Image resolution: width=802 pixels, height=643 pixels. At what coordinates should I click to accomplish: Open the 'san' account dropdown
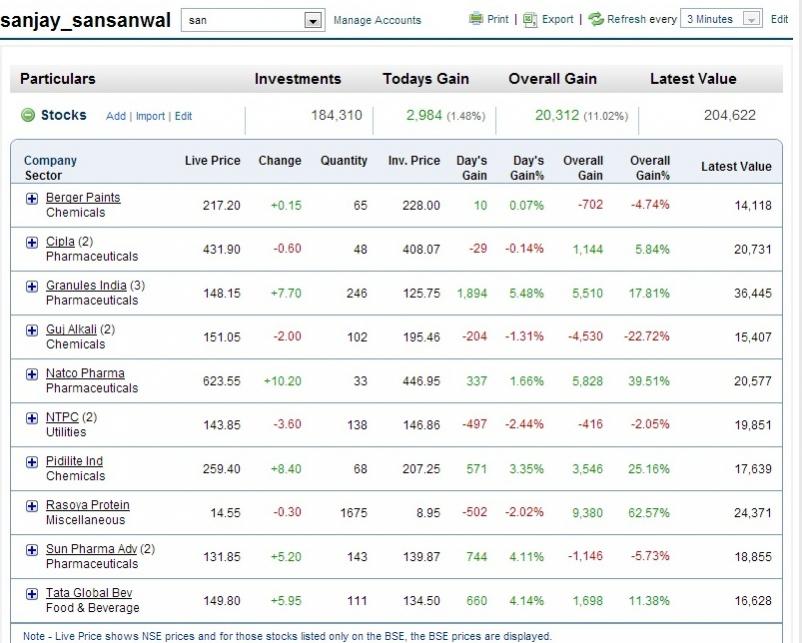(313, 20)
